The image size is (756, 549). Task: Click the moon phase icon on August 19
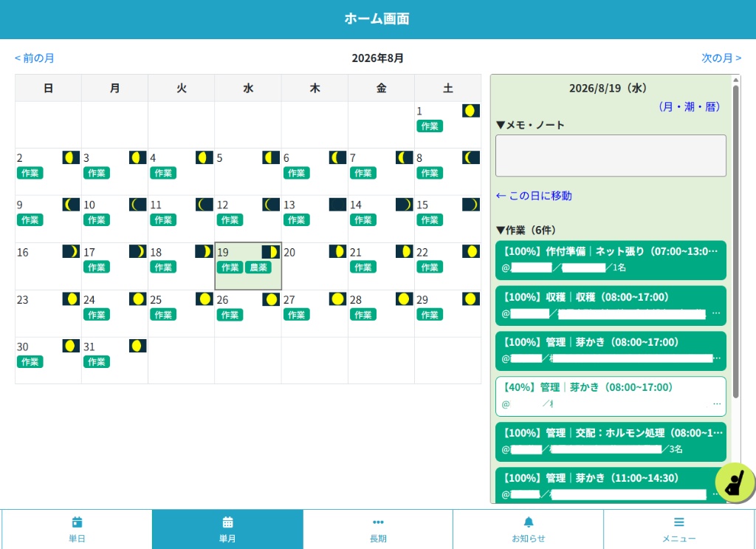(271, 252)
